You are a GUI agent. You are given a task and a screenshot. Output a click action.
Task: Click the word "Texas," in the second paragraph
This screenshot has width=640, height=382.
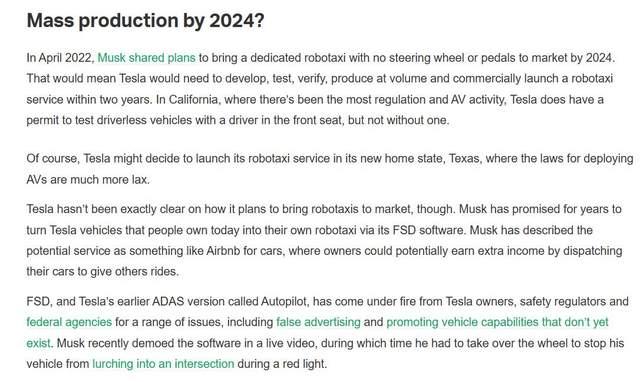click(x=465, y=158)
